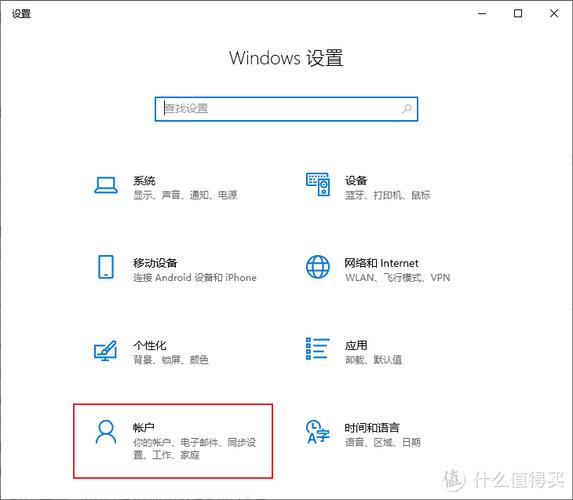Viewport: 573px width, 500px height.
Task: Click the text 显示、声音、通知、电源
Action: click(185, 195)
